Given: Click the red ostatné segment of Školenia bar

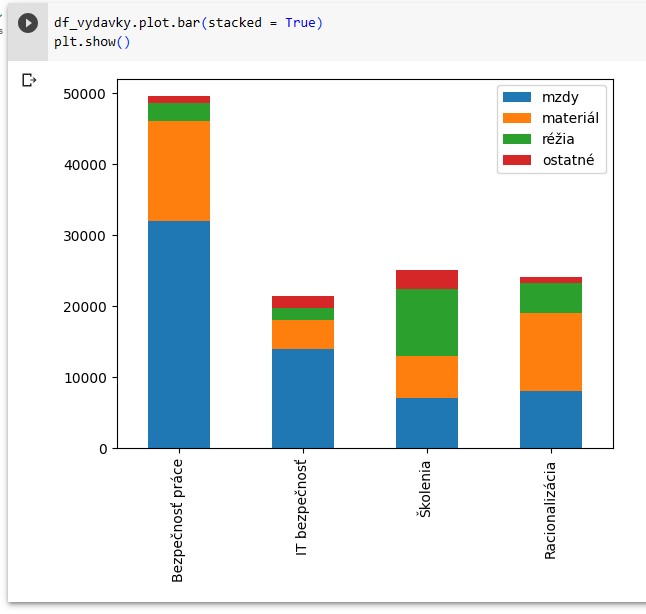Looking at the screenshot, I should coord(427,279).
